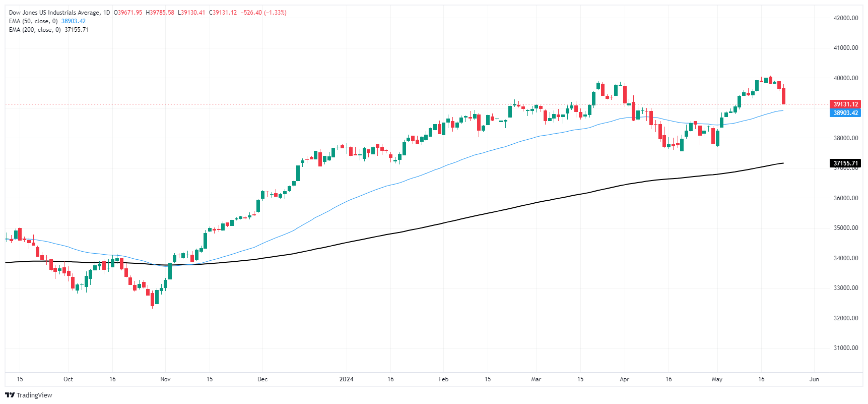
Task: Click the EMA 50 value 38903.42 in legend
Action: tap(74, 21)
